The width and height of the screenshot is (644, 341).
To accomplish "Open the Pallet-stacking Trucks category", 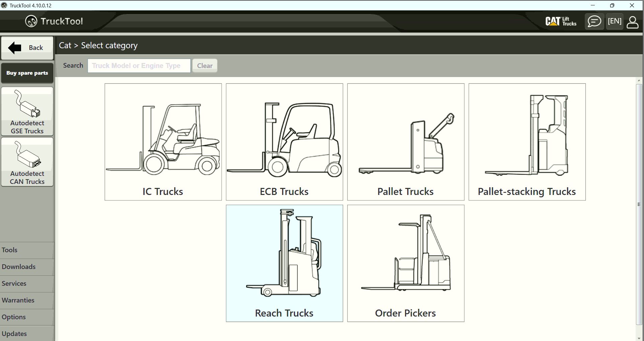I will [527, 142].
